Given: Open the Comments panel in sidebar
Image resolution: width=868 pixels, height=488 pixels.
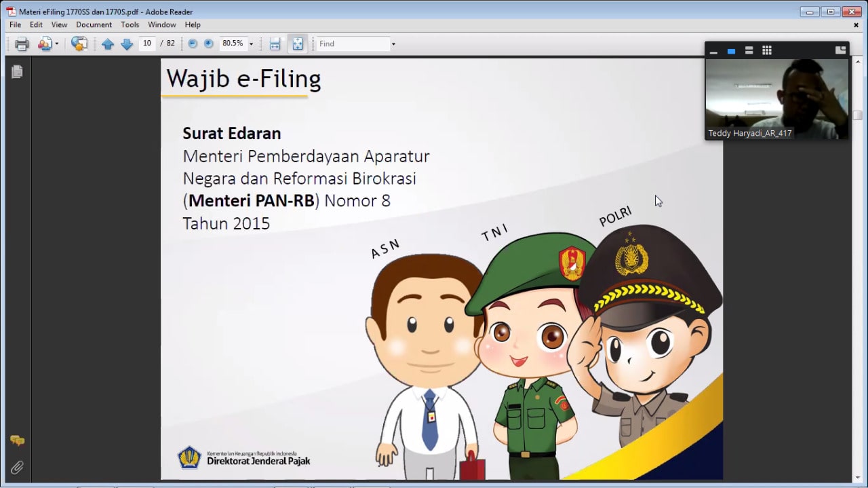Looking at the screenshot, I should point(17,441).
